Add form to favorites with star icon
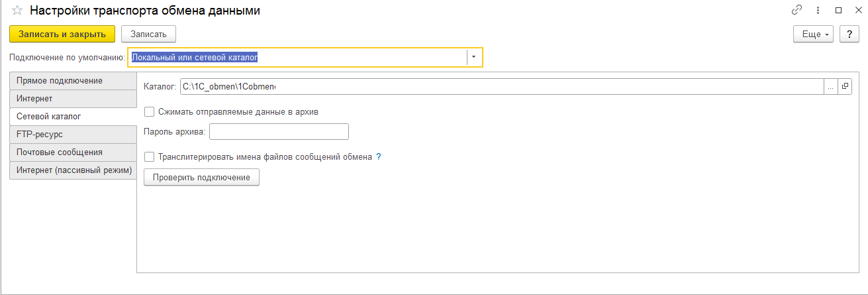The width and height of the screenshot is (868, 295). click(x=17, y=11)
